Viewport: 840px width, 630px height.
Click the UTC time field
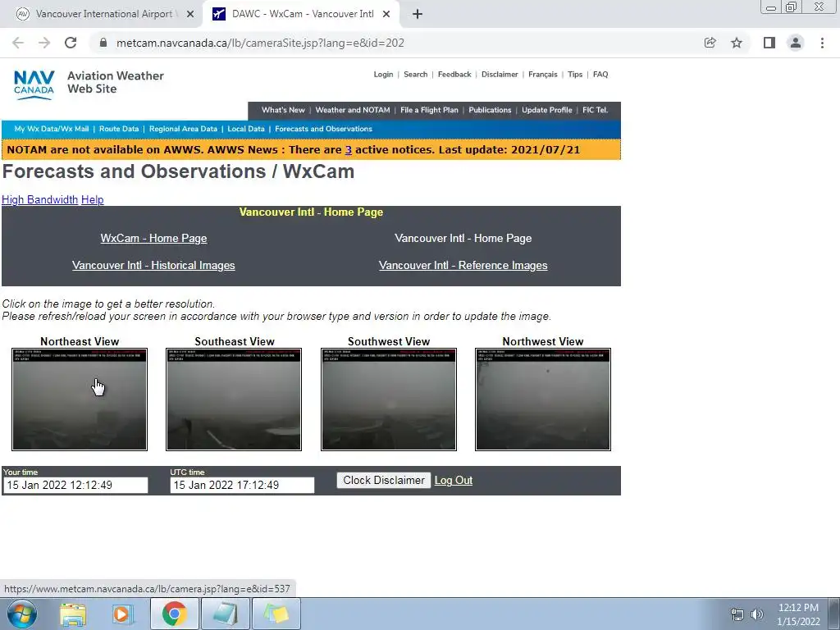click(242, 486)
